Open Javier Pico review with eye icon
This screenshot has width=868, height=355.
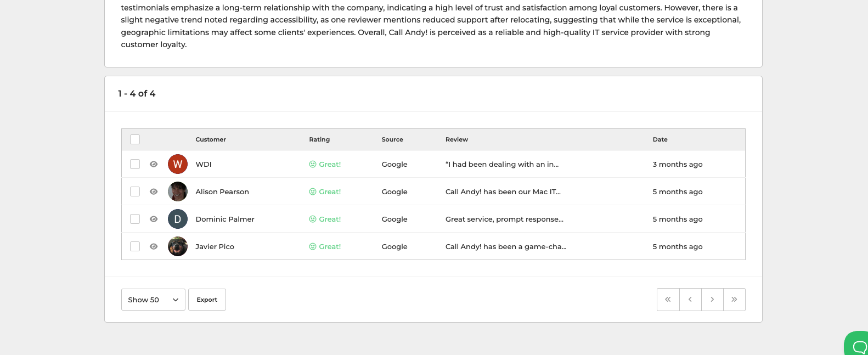pos(154,246)
